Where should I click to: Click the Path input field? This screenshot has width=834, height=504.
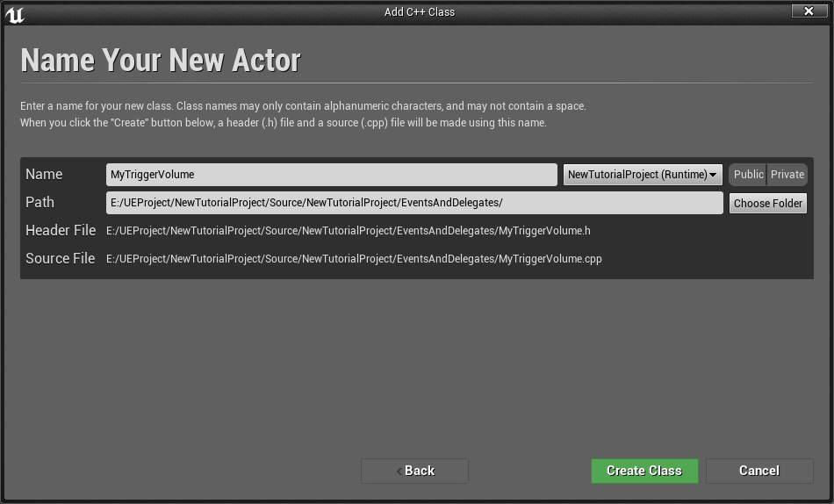tap(414, 203)
